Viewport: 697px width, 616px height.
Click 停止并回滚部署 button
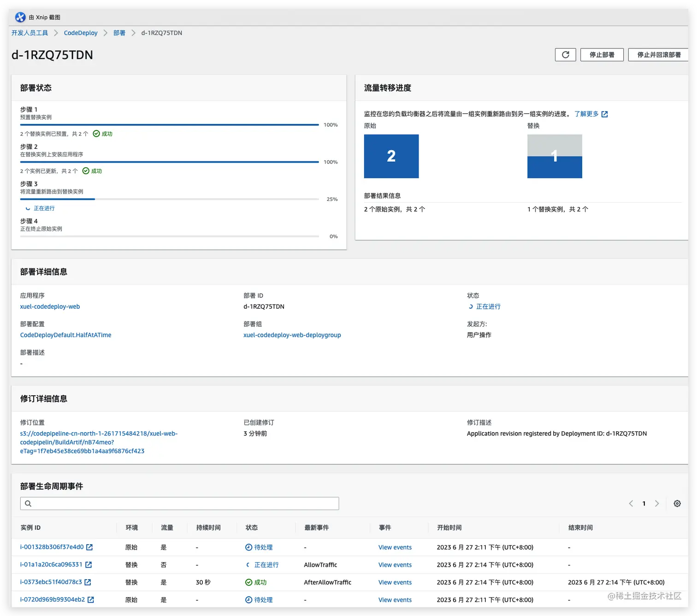(658, 55)
